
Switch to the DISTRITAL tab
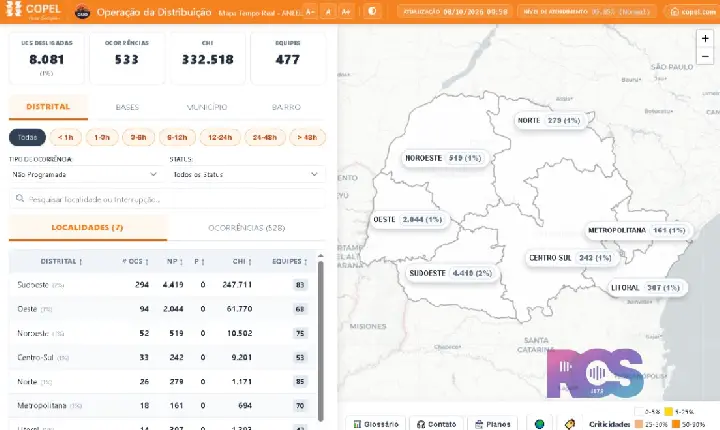[48, 107]
